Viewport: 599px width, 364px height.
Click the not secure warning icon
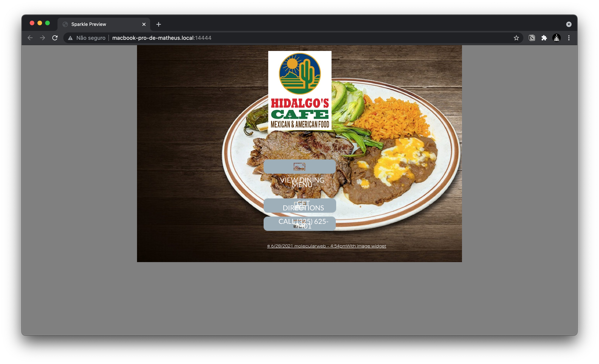70,38
